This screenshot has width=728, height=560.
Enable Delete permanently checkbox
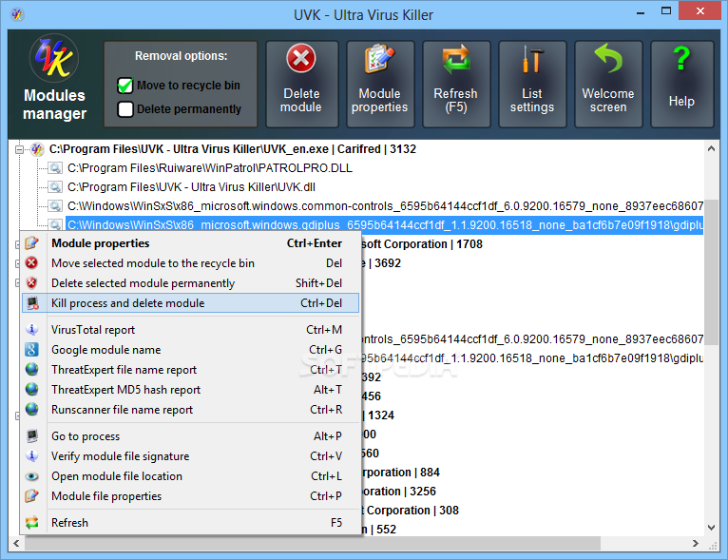pyautogui.click(x=125, y=109)
